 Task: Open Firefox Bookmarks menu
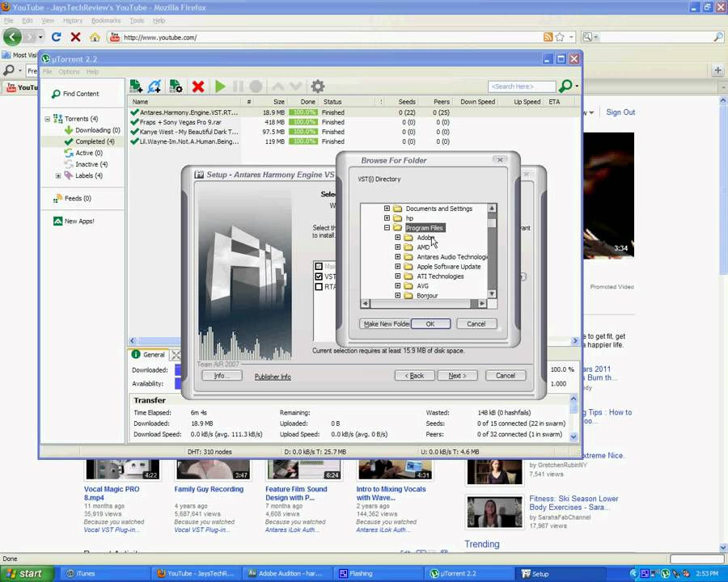point(106,21)
